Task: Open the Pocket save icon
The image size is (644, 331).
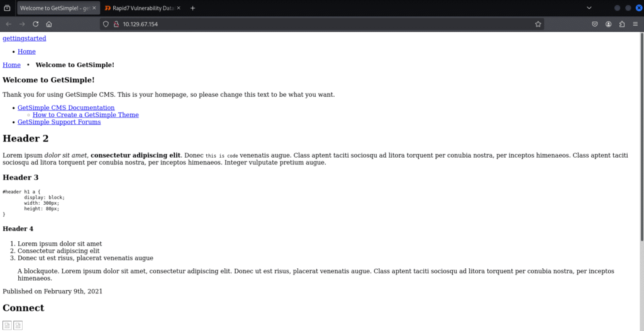Action: 595,24
